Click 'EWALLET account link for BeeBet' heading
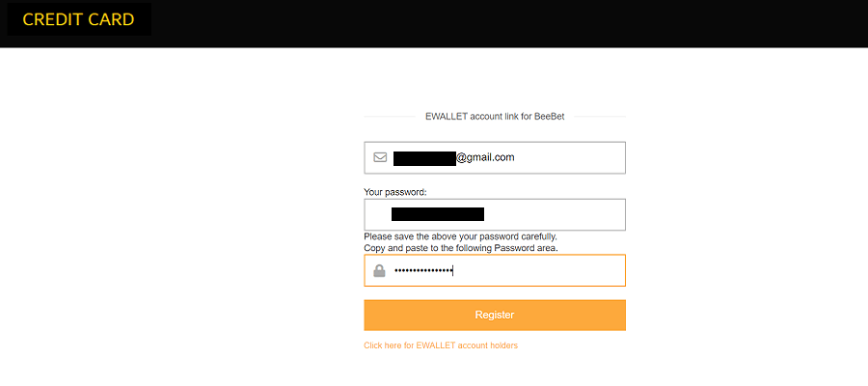The width and height of the screenshot is (868, 386). point(495,117)
